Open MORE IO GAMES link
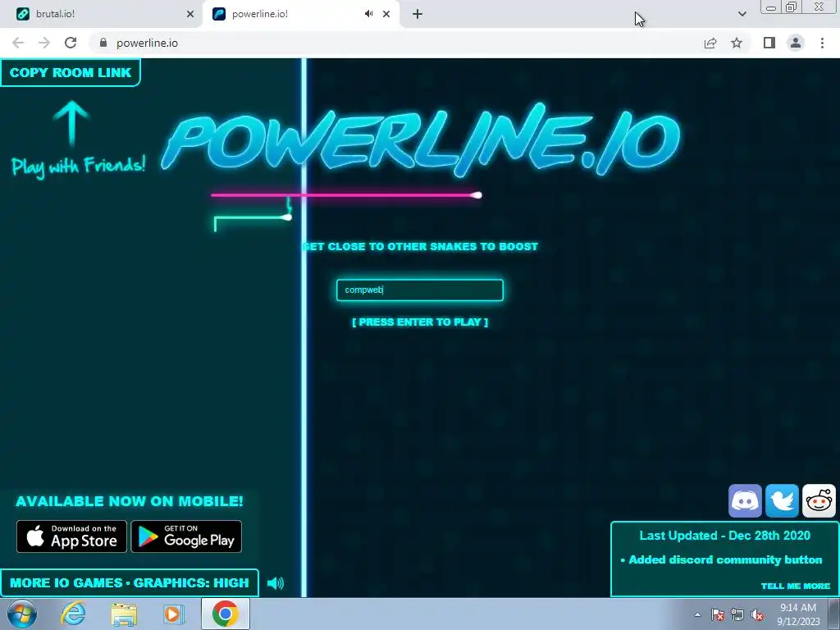Screen dimensions: 840x630 [x=66, y=583]
